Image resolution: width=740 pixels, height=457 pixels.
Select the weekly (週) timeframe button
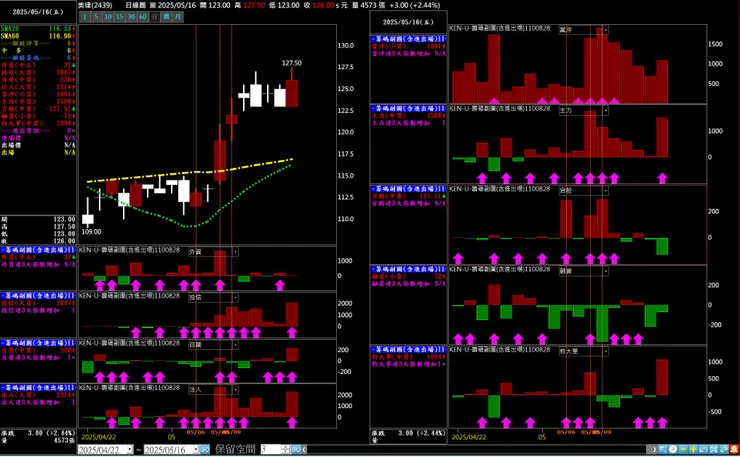tap(166, 17)
